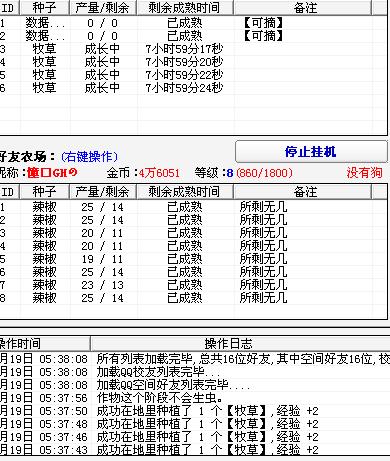
Task: Select log entry 所有列表加载完毕
Action: tap(195, 359)
